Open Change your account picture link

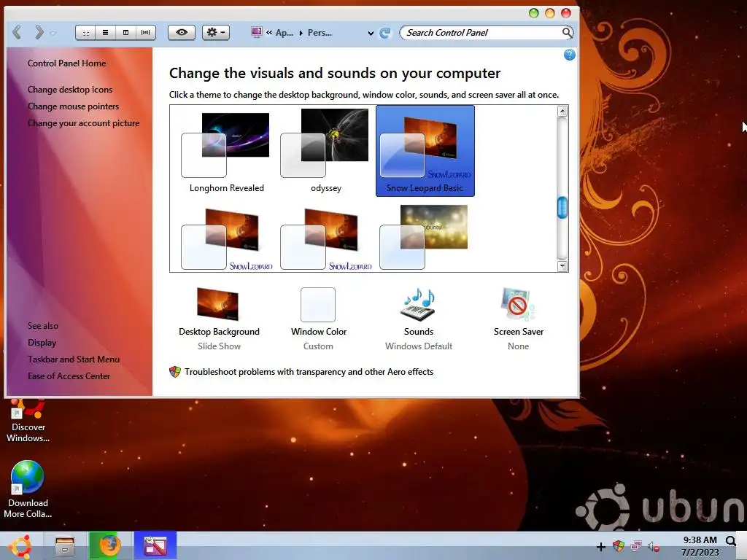83,122
